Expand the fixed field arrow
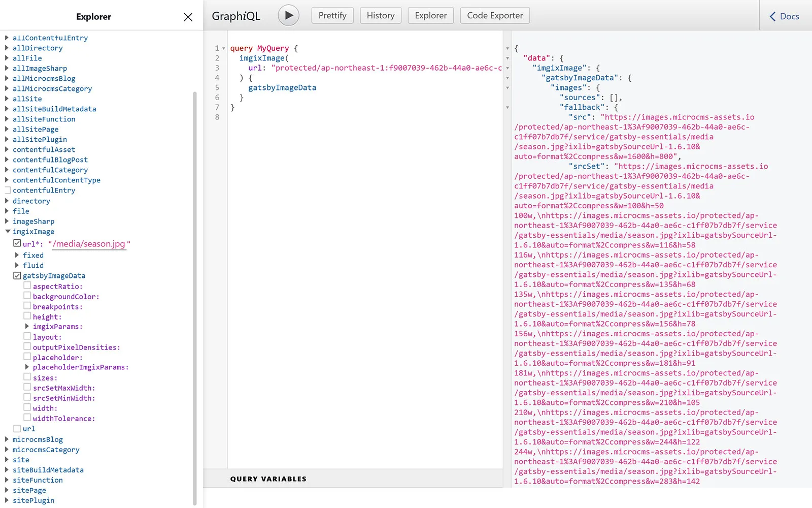Image resolution: width=812 pixels, height=508 pixels. (17, 255)
